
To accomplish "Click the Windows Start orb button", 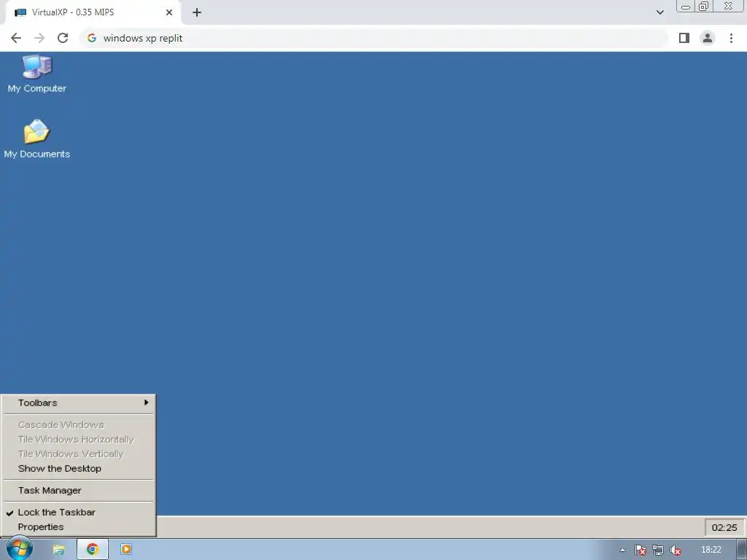I will click(19, 548).
